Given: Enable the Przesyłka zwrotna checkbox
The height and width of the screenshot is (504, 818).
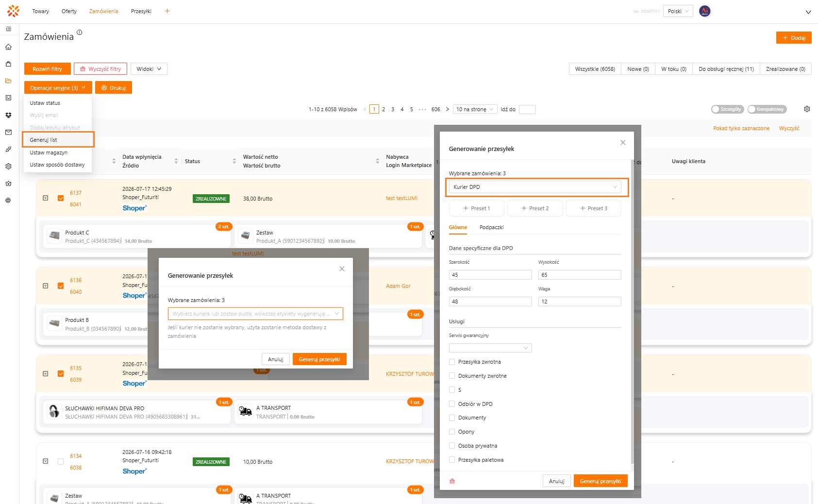Looking at the screenshot, I should pyautogui.click(x=452, y=362).
